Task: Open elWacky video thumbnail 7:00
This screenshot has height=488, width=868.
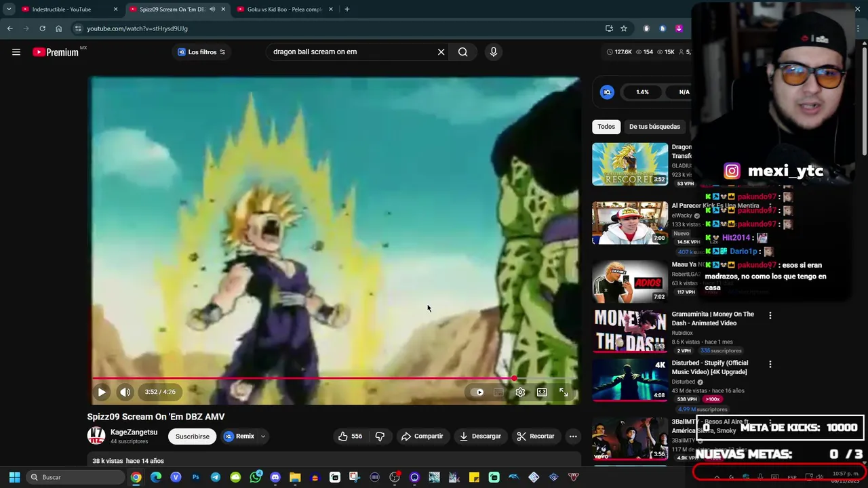Action: [630, 222]
